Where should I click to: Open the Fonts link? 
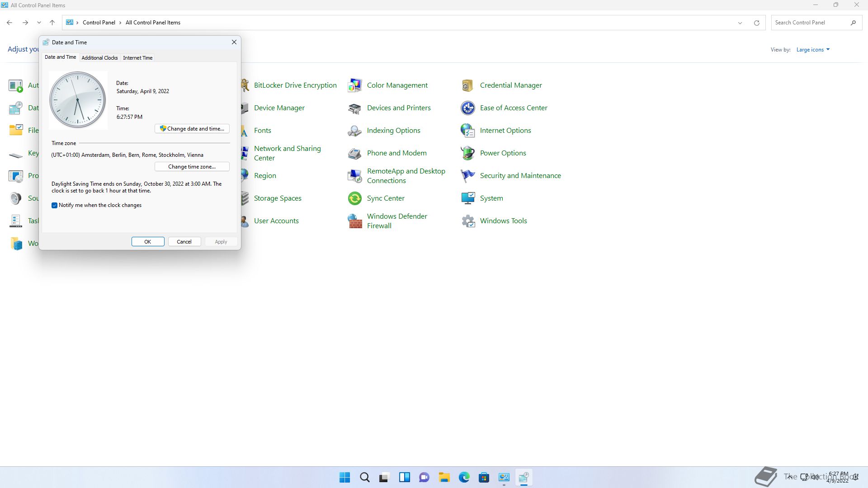263,130
